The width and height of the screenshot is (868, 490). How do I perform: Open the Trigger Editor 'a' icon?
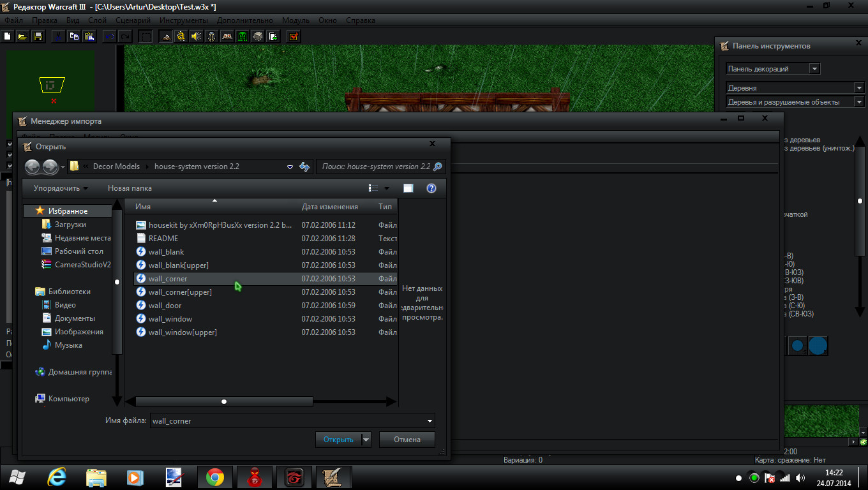181,36
